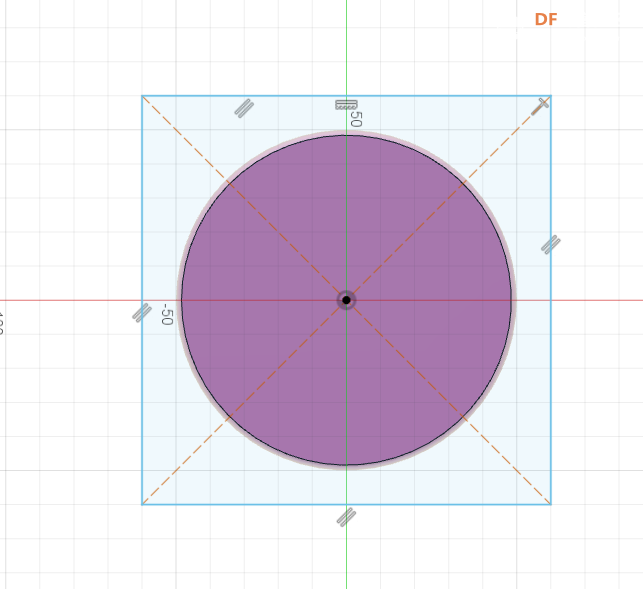Select the parallel constraint icon below bottom edge
Image resolution: width=643 pixels, height=589 pixels.
pos(347,517)
